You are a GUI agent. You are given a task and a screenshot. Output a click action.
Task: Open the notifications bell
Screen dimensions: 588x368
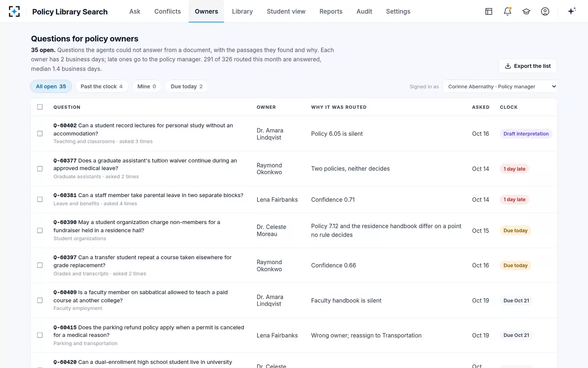point(508,11)
